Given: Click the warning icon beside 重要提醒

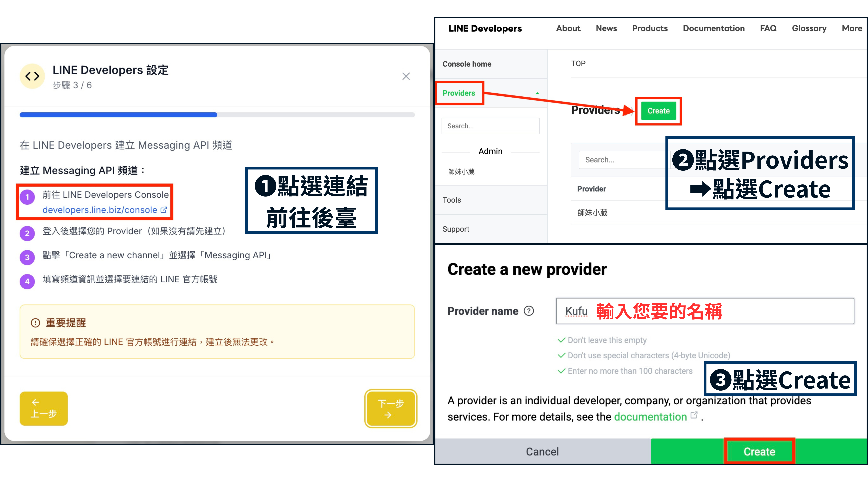Looking at the screenshot, I should point(35,323).
